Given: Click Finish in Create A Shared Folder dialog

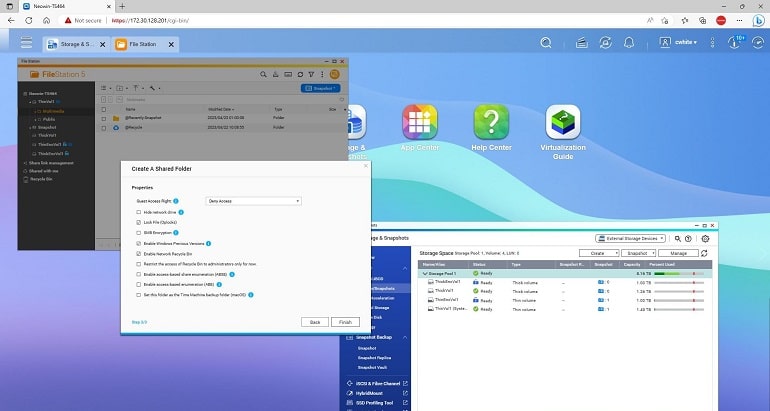Looking at the screenshot, I should 345,322.
